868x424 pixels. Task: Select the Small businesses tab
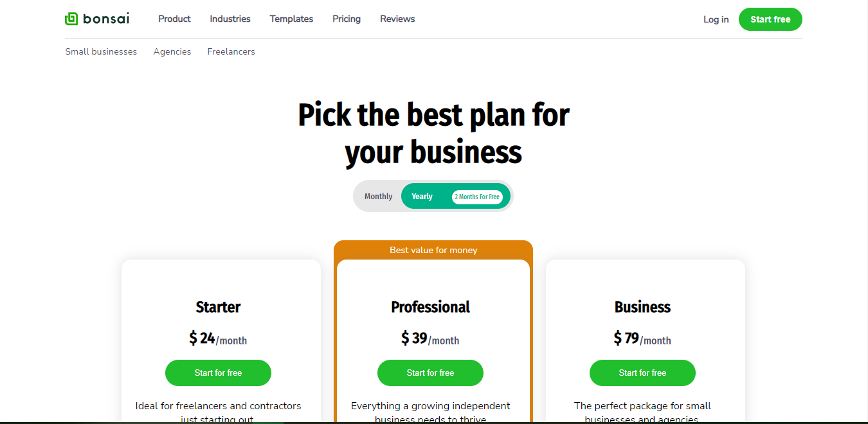[x=101, y=51]
